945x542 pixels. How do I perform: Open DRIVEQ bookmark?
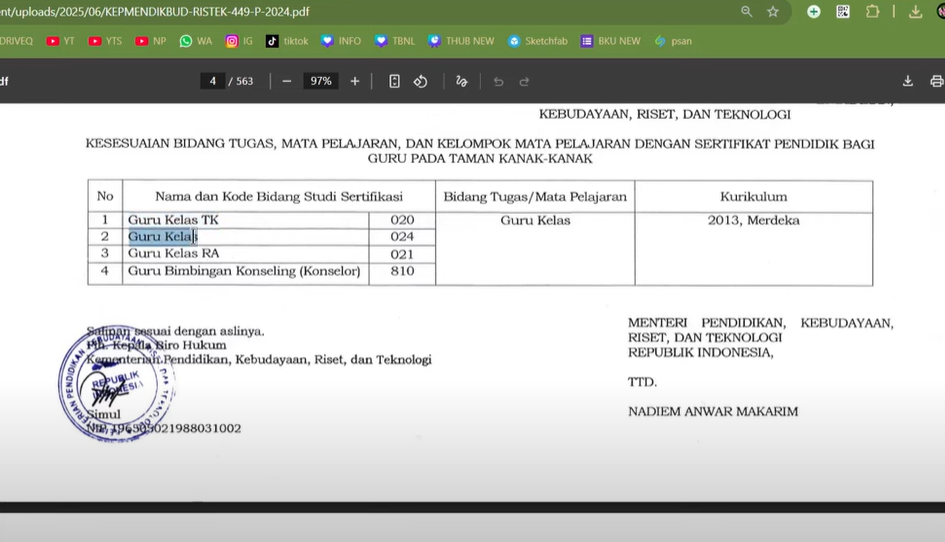(x=16, y=41)
